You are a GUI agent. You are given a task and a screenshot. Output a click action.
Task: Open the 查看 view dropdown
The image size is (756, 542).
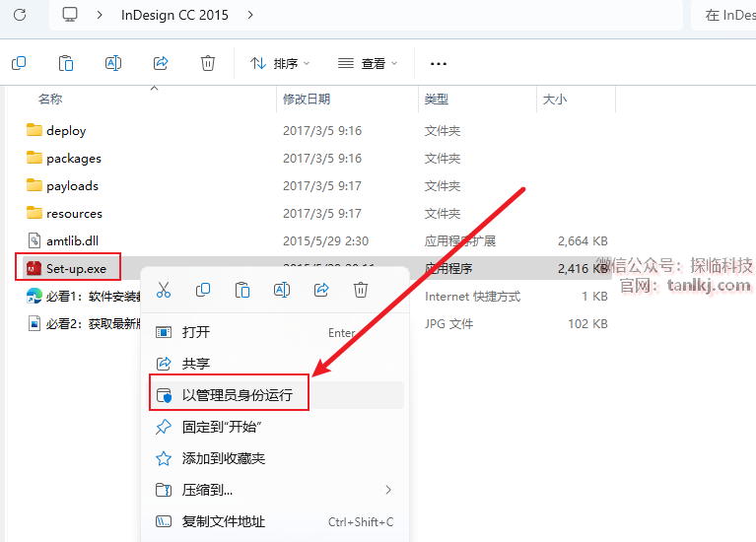coord(368,63)
